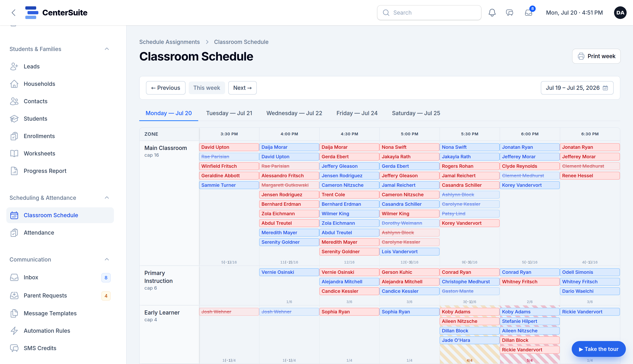
Task: Collapse the Scheduling & Attendance section
Action: pyautogui.click(x=107, y=198)
